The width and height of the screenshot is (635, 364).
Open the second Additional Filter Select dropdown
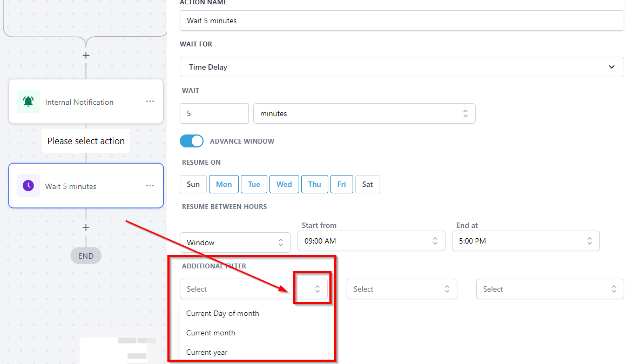coord(402,289)
